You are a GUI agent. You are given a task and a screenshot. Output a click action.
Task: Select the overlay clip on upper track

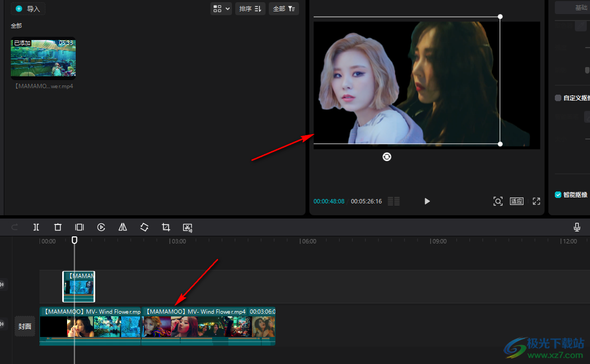click(x=78, y=287)
